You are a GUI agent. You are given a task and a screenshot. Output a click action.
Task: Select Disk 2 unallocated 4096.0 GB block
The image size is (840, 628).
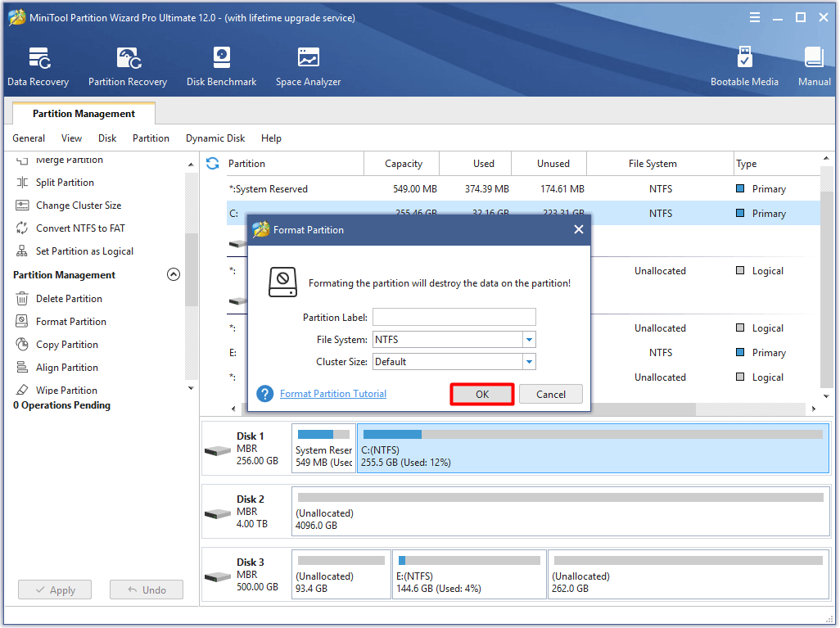[560, 512]
